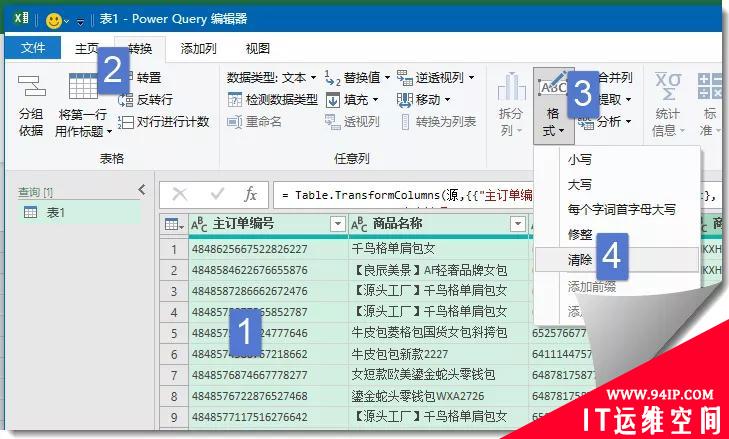Click ABC type icon of 主订单编号

(200, 225)
